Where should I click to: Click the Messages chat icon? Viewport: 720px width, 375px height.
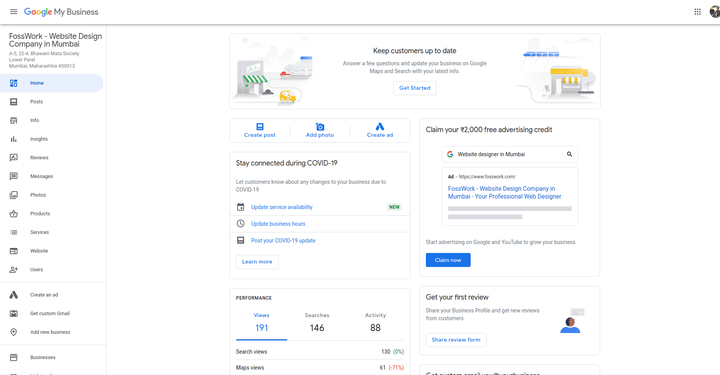[x=14, y=176]
